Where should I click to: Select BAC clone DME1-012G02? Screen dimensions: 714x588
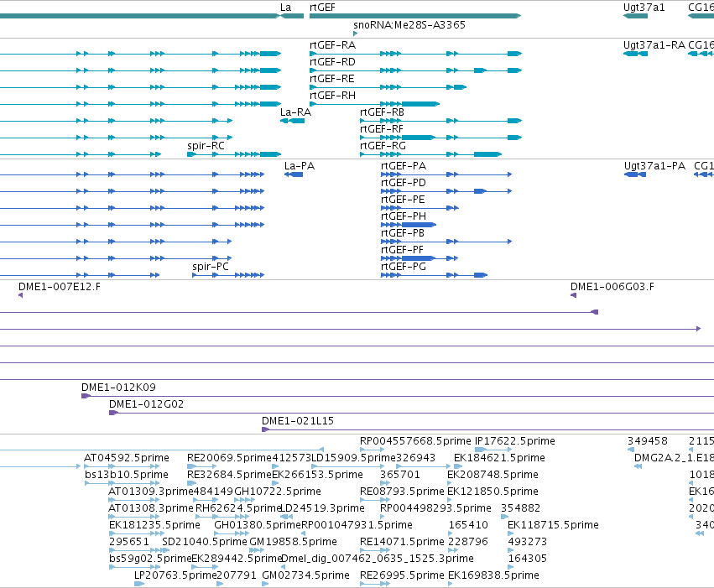[x=146, y=404]
